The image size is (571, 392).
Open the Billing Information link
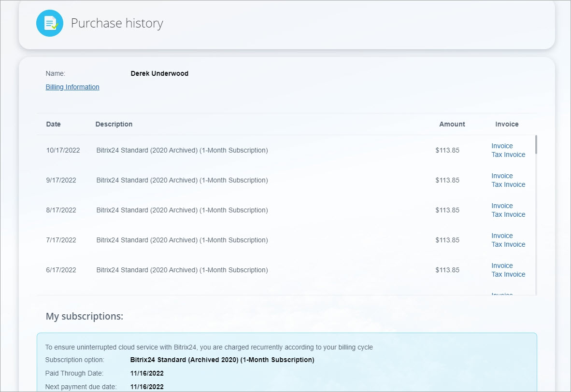click(72, 87)
